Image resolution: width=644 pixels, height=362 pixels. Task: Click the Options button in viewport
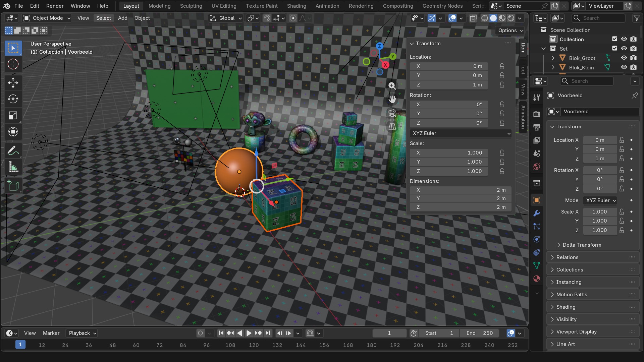510,31
